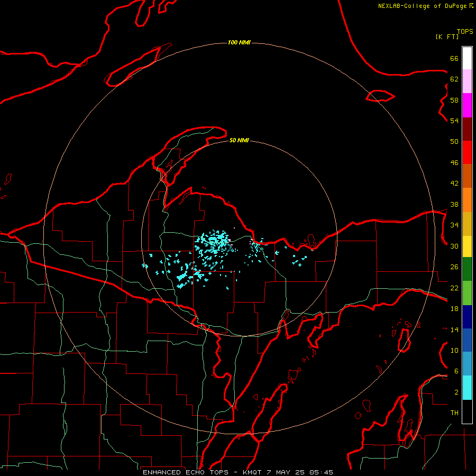The image size is (476, 476).
Task: Click the bright red 46-50 kft legend swatch
Action: coord(467,153)
